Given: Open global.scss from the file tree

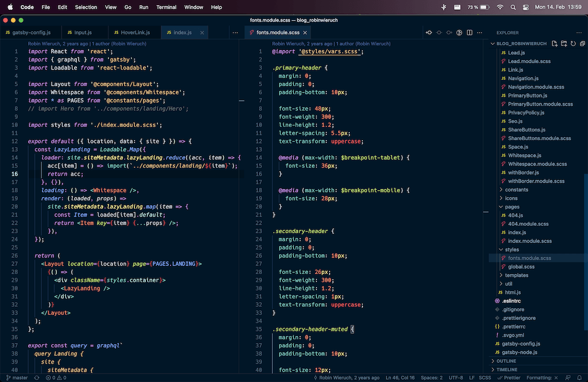Looking at the screenshot, I should click(x=521, y=267).
